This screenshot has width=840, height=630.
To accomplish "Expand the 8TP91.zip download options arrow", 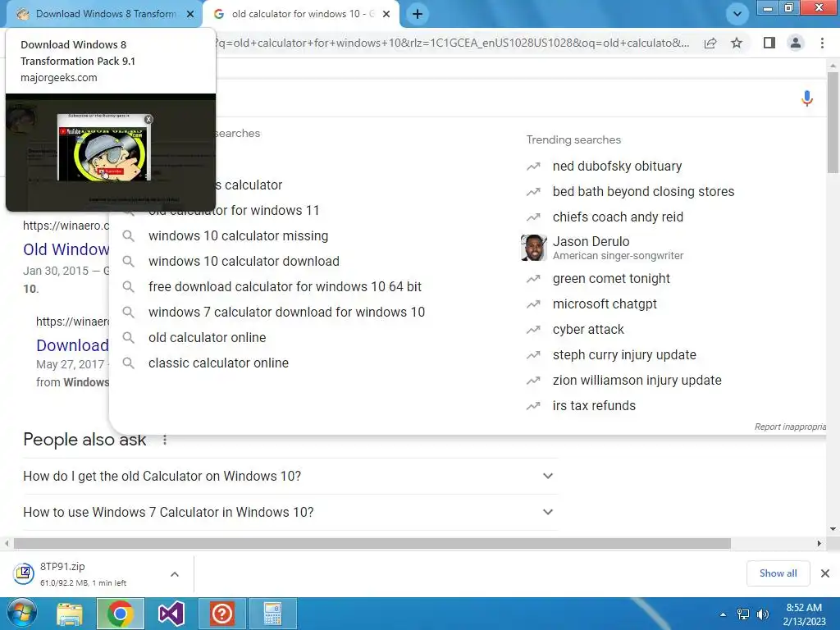I will click(175, 573).
